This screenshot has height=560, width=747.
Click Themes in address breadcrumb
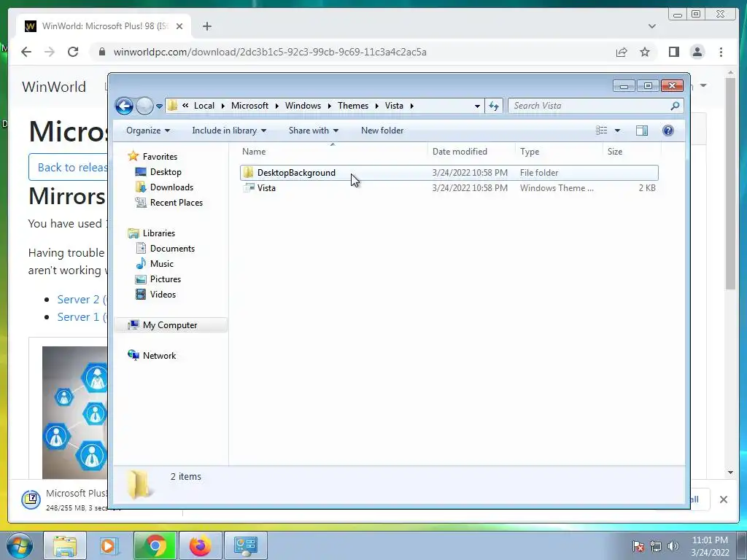[x=353, y=106]
